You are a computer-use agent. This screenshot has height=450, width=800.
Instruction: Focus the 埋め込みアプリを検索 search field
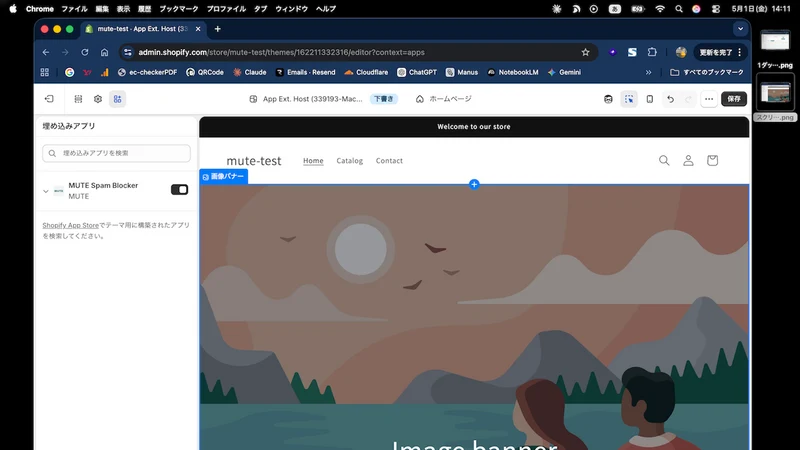point(116,153)
